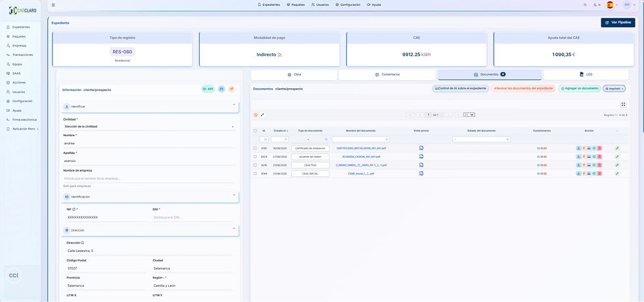Select the Documentos tab
This screenshot has height=302, width=644.
[490, 75]
